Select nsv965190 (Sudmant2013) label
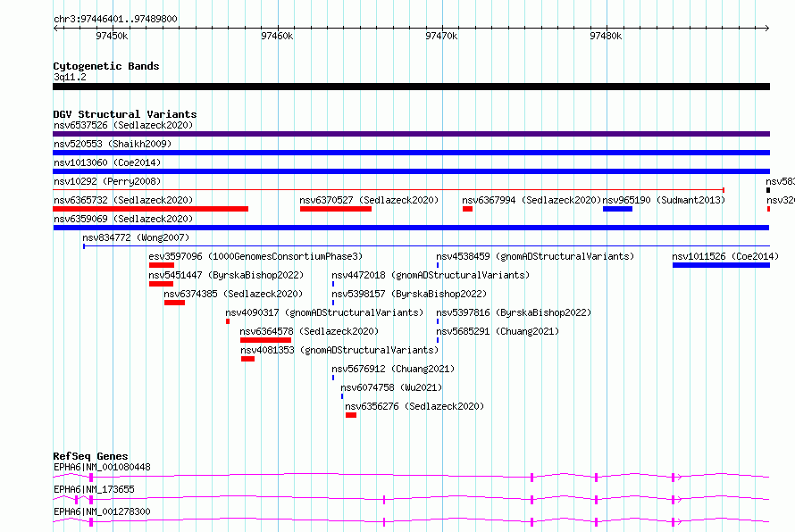The image size is (795, 532). (x=664, y=200)
